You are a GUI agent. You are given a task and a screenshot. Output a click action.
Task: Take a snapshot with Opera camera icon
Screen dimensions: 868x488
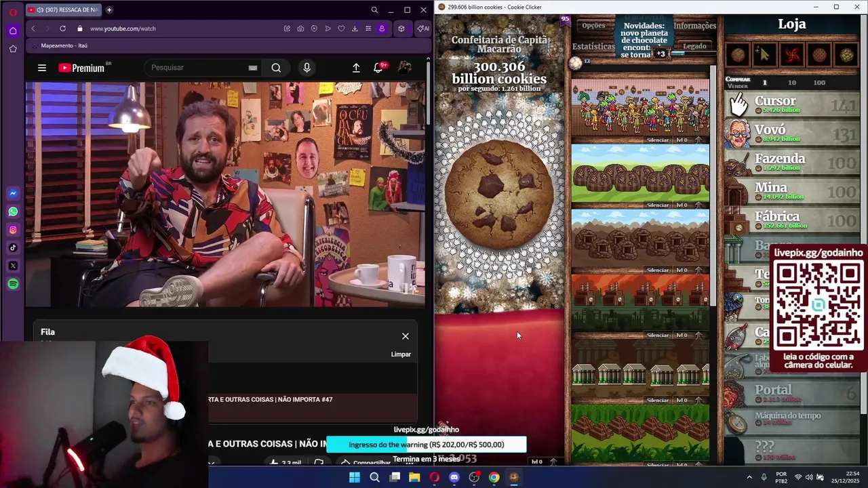(300, 28)
